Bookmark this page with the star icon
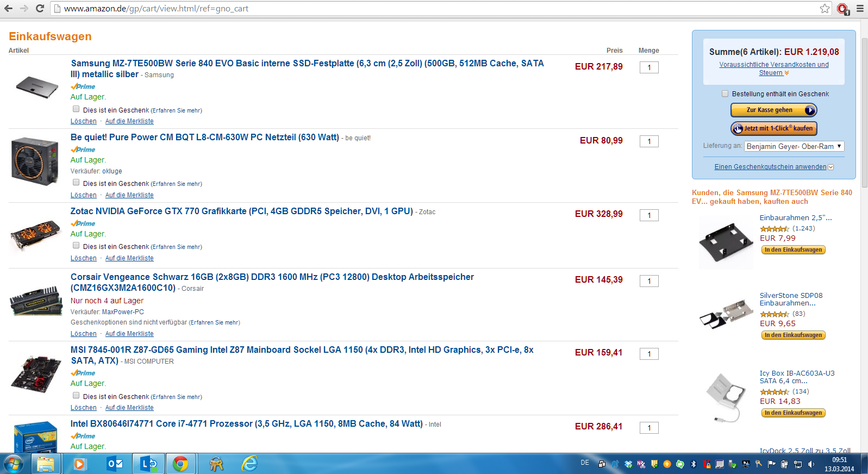The image size is (868, 474). [825, 8]
